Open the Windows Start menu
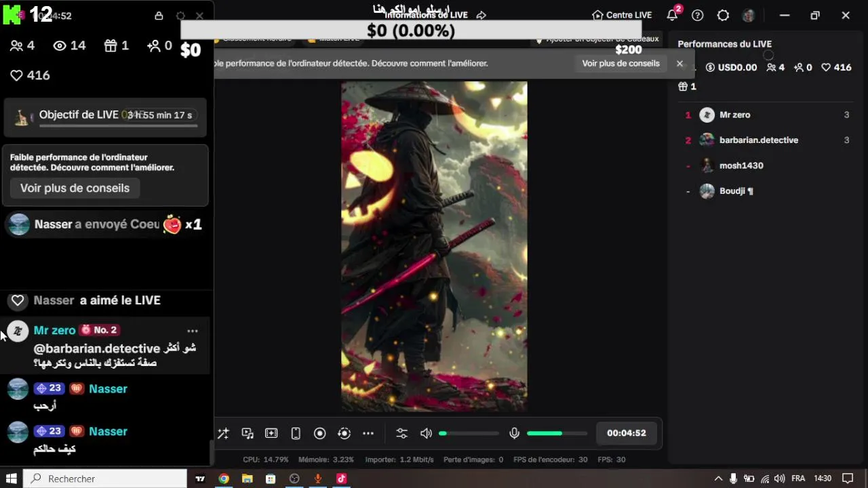Screen dimensions: 868x488 point(12,479)
